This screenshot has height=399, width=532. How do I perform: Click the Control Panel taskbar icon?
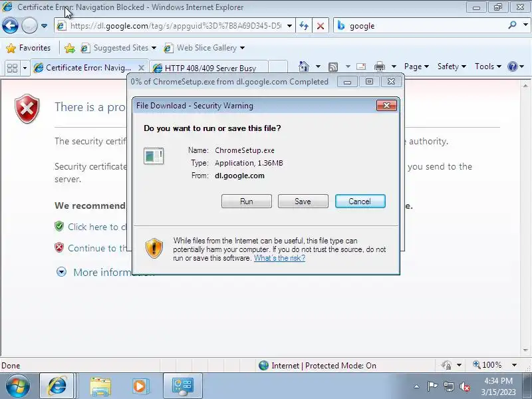click(x=183, y=386)
